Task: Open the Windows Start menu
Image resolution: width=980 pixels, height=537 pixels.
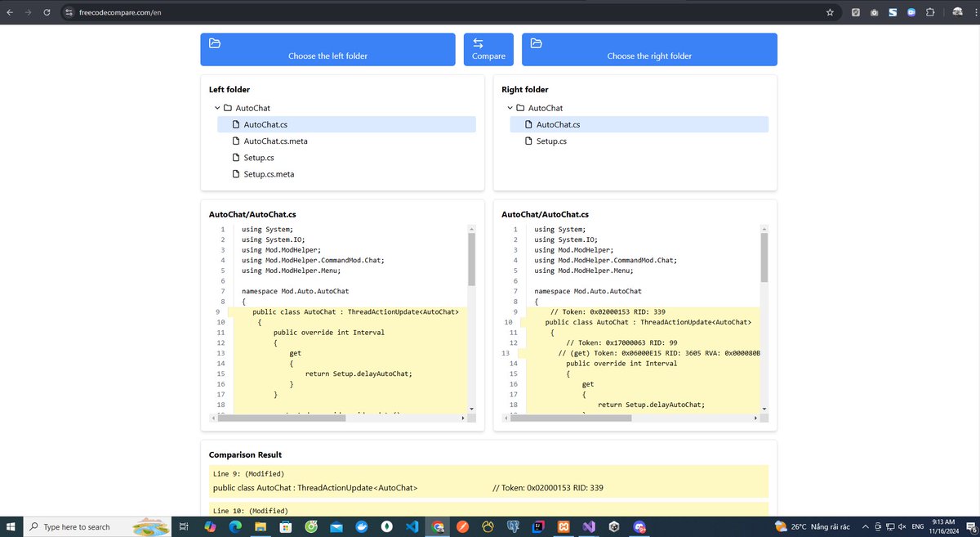Action: tap(11, 526)
